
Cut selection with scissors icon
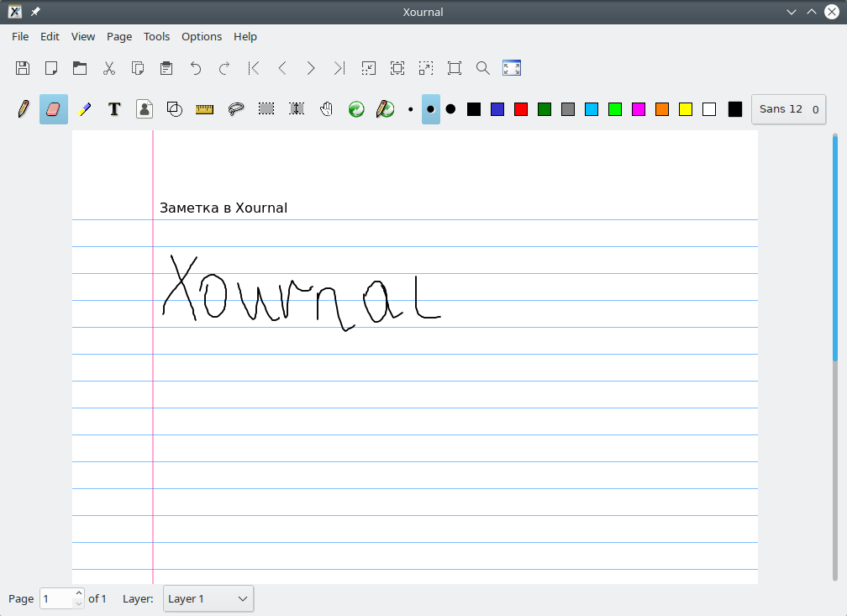pos(109,68)
